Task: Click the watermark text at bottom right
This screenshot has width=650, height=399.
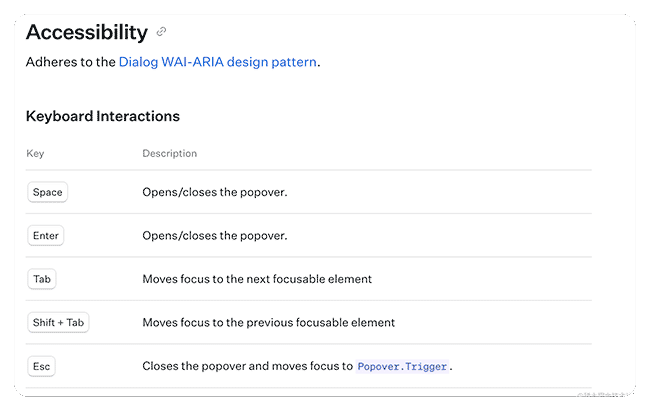Action: tap(602, 395)
